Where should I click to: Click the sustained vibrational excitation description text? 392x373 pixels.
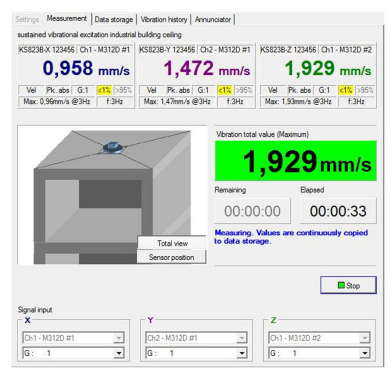[99, 35]
